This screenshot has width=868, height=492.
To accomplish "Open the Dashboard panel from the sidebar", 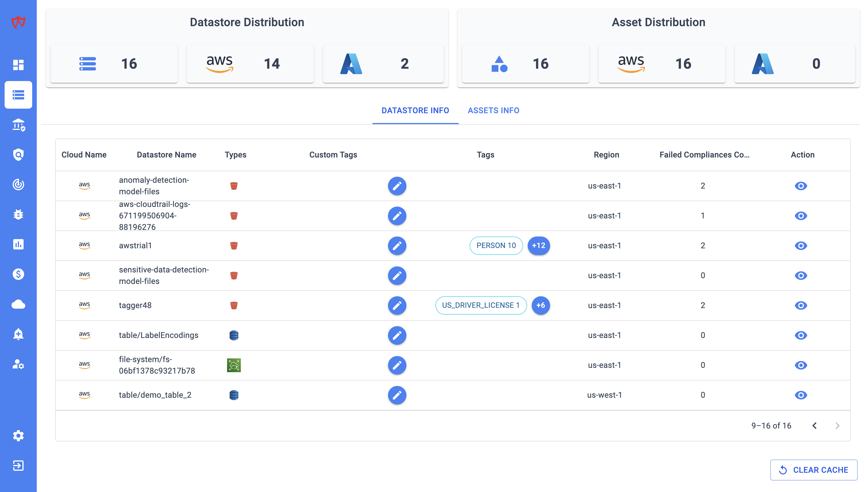I will (19, 65).
